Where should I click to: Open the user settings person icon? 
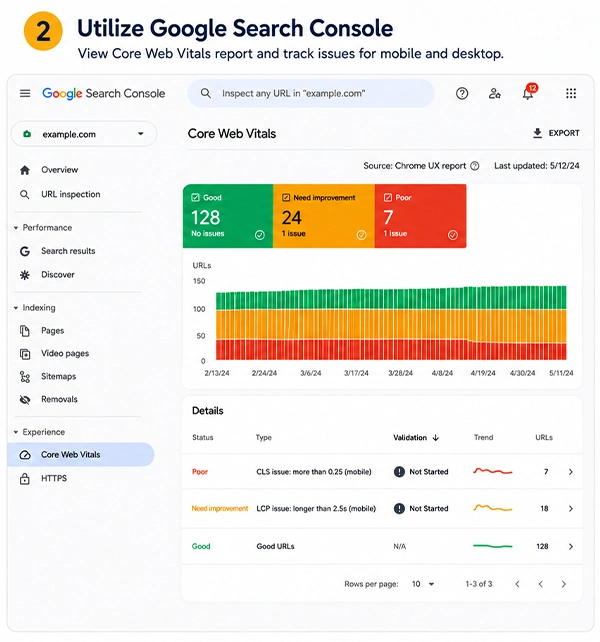tap(494, 94)
